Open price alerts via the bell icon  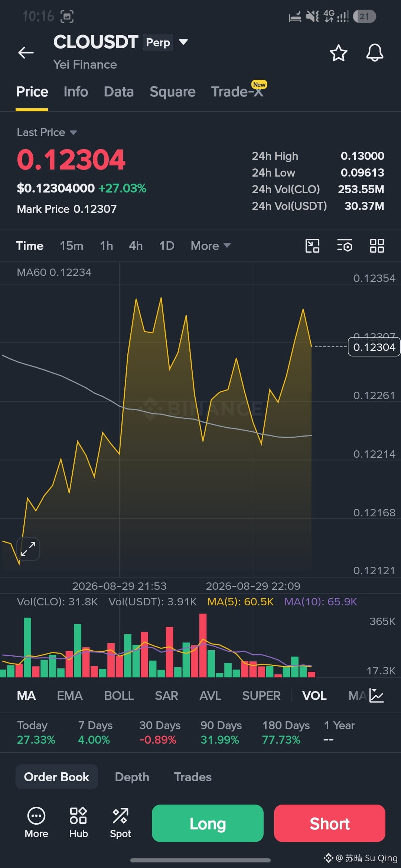(375, 53)
